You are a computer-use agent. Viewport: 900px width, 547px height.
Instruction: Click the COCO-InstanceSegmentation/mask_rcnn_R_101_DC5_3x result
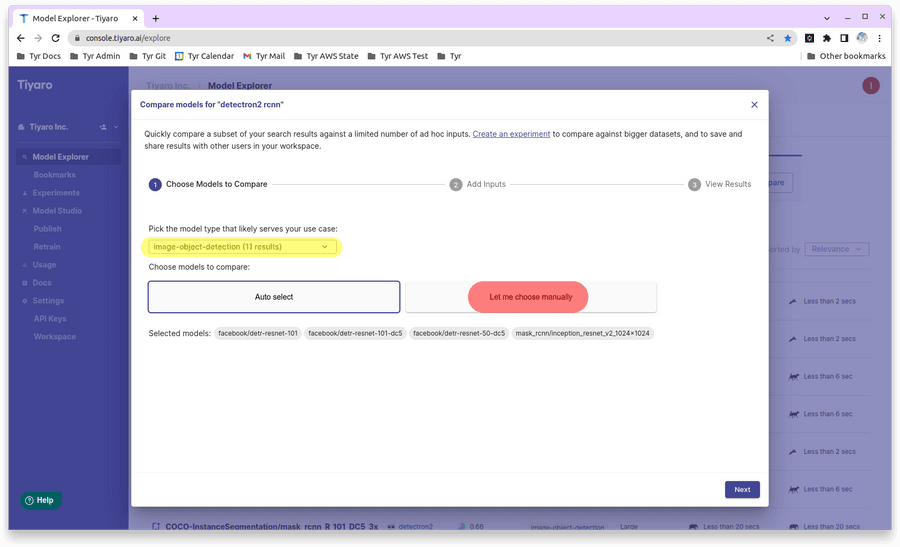click(x=271, y=526)
